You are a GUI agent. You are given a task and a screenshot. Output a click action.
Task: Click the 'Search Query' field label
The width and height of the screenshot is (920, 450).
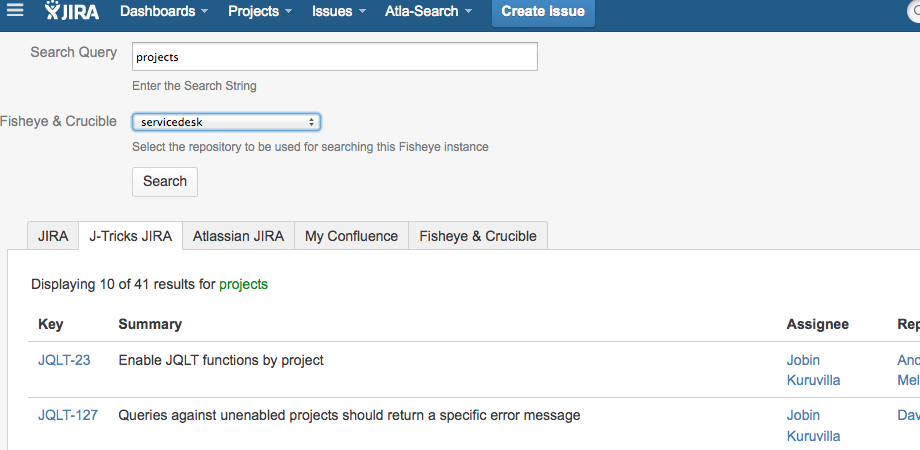[x=73, y=52]
